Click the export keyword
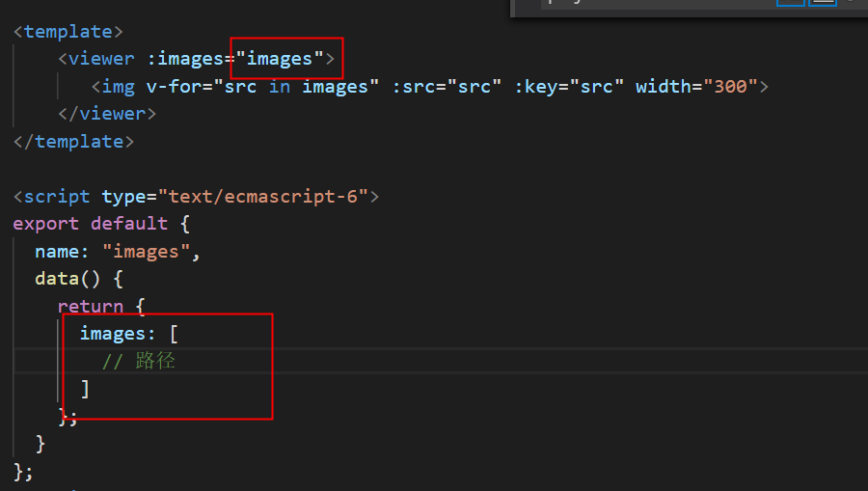Screen dimensions: 868x491 point(46,224)
